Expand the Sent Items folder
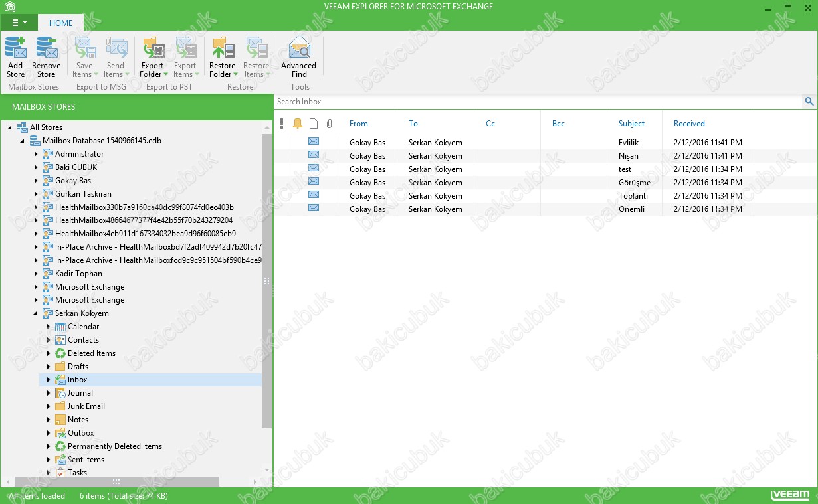818x504 pixels. [49, 460]
